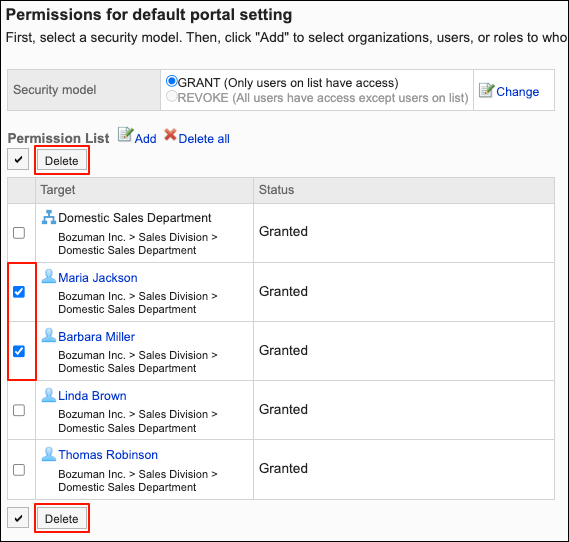Check the Linda Brown row checkbox

[19, 410]
